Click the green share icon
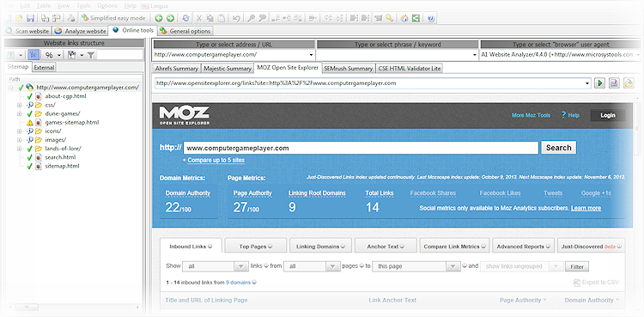Screen dimensions: 644x317 416,18
